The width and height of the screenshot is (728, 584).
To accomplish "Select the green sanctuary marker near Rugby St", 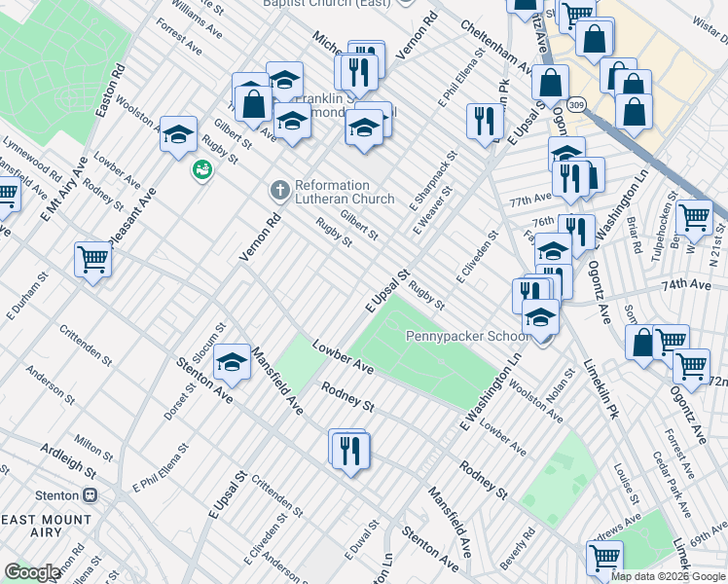I will tap(202, 170).
